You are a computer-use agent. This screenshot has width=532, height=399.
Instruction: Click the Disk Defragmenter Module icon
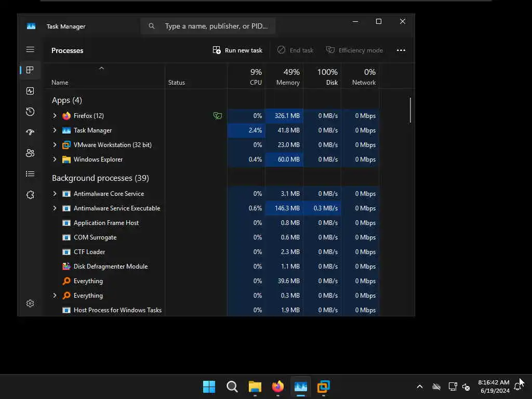[x=66, y=267]
